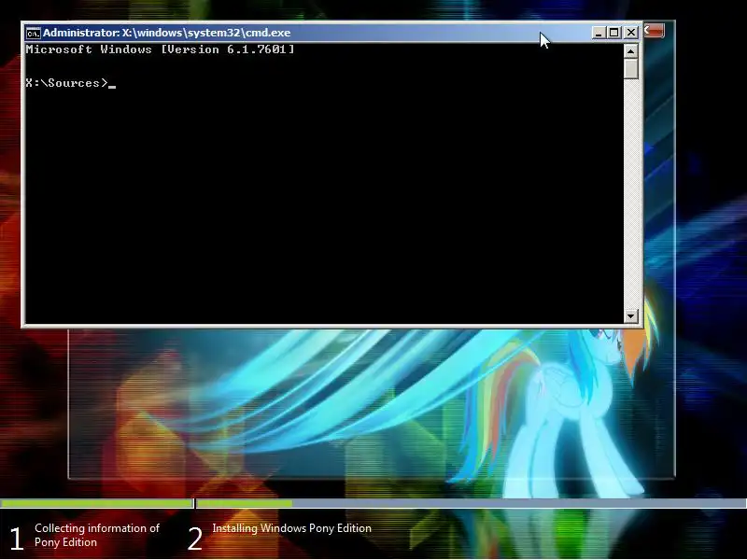Close the Administrator cmd.exe window
The width and height of the screenshot is (747, 560).
[x=631, y=33]
